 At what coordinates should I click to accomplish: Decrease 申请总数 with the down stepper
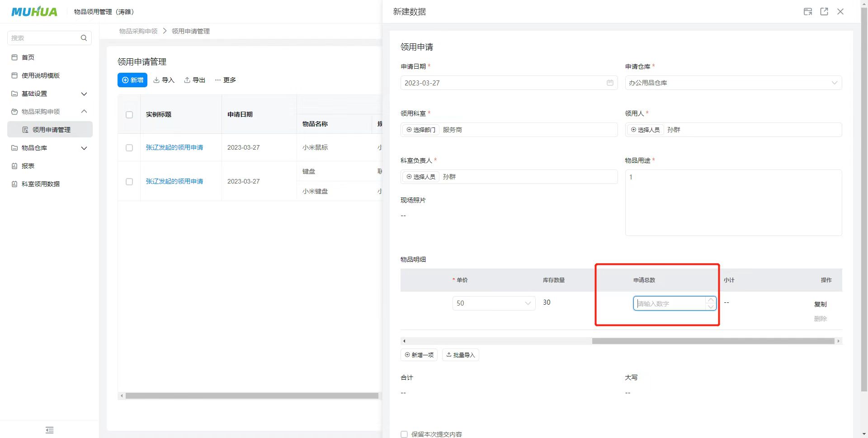point(711,307)
